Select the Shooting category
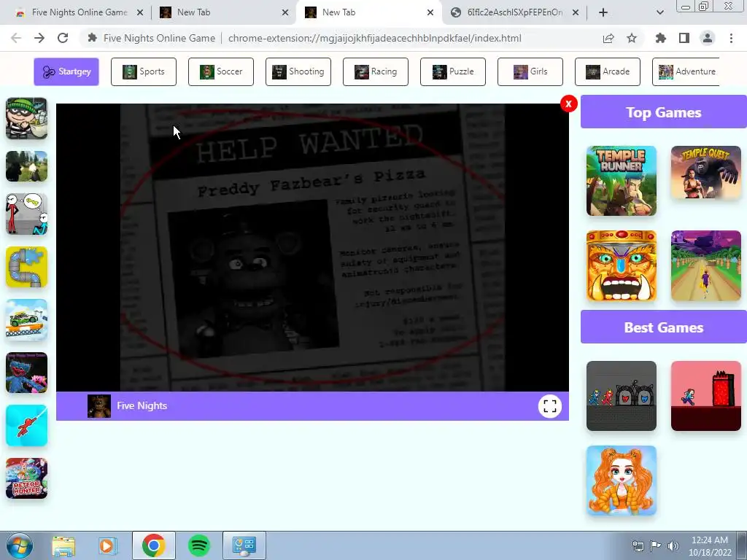747x560 pixels. point(298,71)
